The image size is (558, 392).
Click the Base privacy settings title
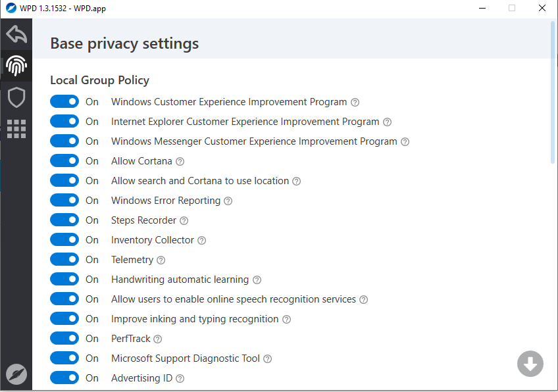[x=124, y=44]
